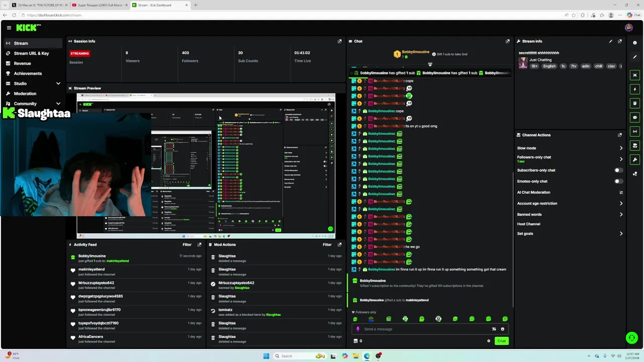644x362 pixels.
Task: Click the info icon in right sidebar
Action: [x=635, y=43]
